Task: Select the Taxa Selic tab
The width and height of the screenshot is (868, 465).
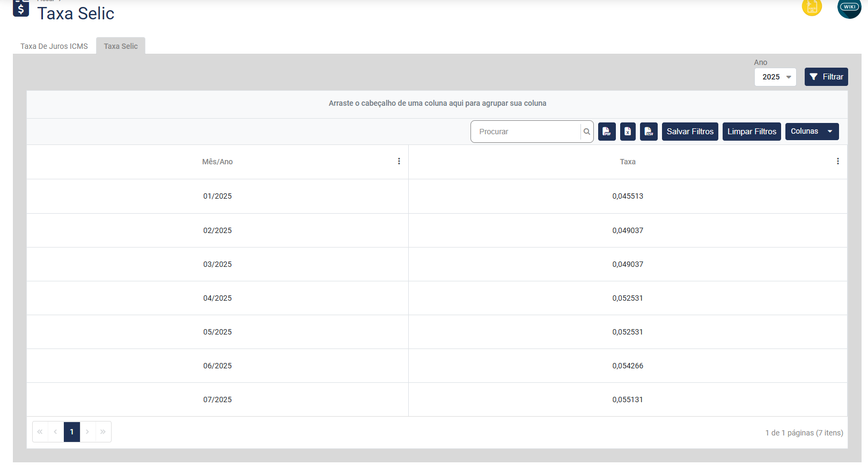Action: coord(121,46)
